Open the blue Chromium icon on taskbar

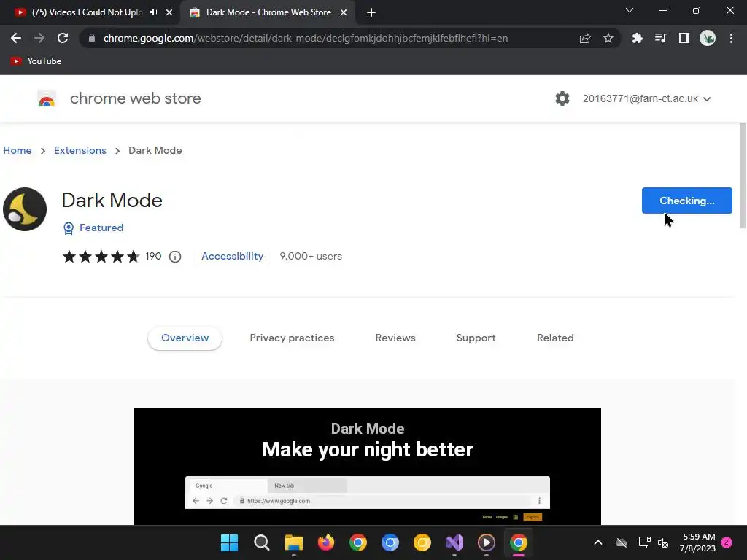[390, 542]
